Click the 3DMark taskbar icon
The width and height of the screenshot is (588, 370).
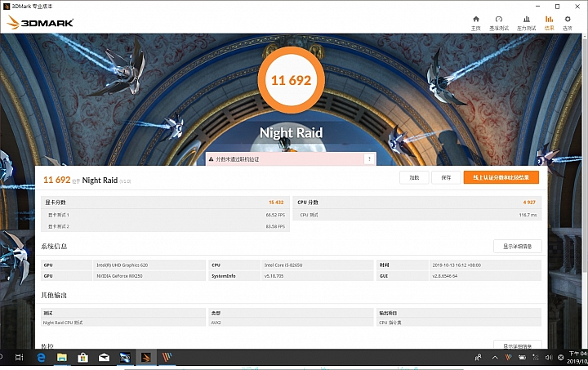point(146,358)
